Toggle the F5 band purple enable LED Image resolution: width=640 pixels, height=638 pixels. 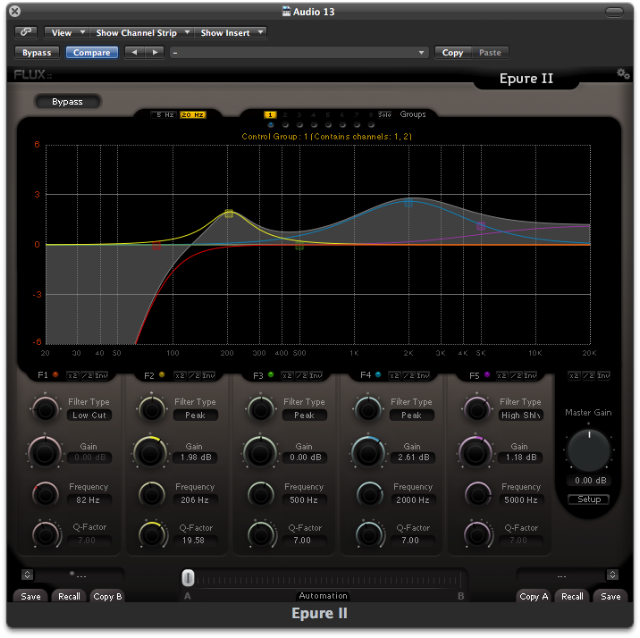[487, 374]
